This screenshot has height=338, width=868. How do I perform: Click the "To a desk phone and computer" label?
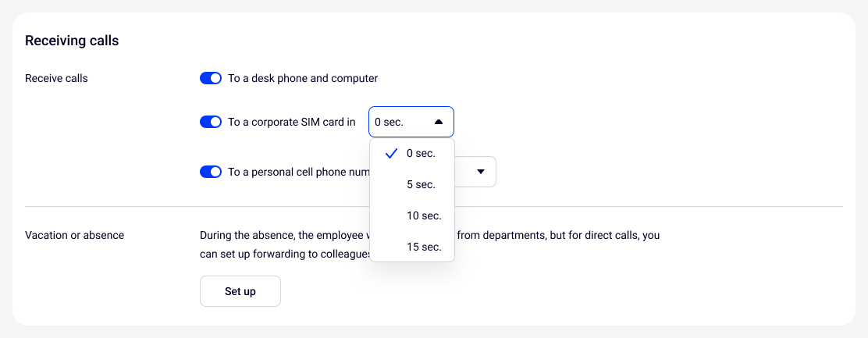[303, 78]
